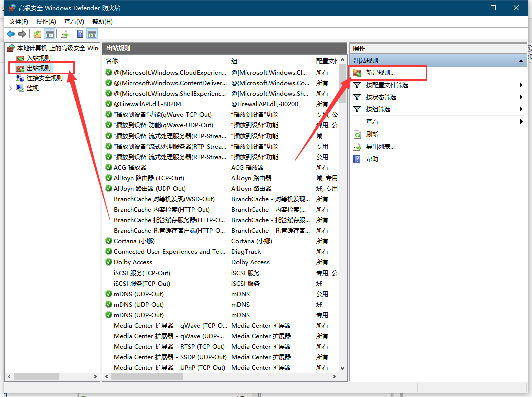Click 新建规则... in actions pane
Viewport: 532px width, 397px height.
[x=380, y=73]
